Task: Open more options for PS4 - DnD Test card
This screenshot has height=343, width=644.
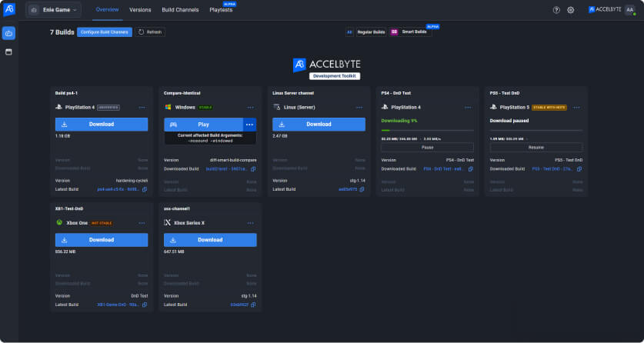Action: pos(469,108)
